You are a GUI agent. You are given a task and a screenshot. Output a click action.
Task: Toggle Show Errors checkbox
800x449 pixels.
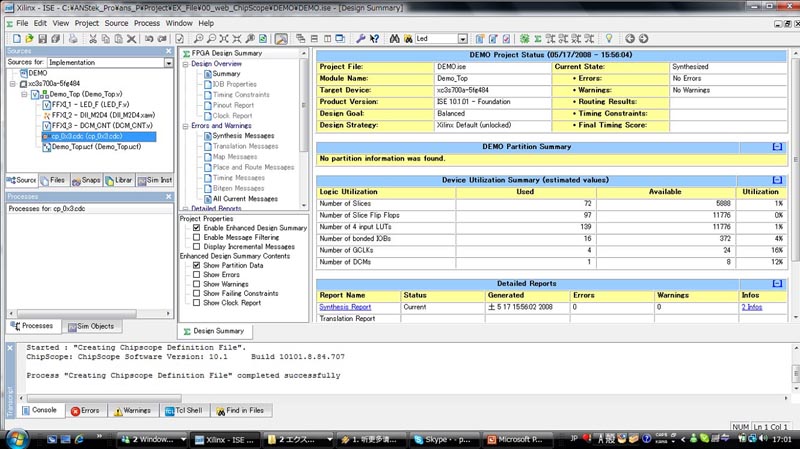(x=196, y=275)
